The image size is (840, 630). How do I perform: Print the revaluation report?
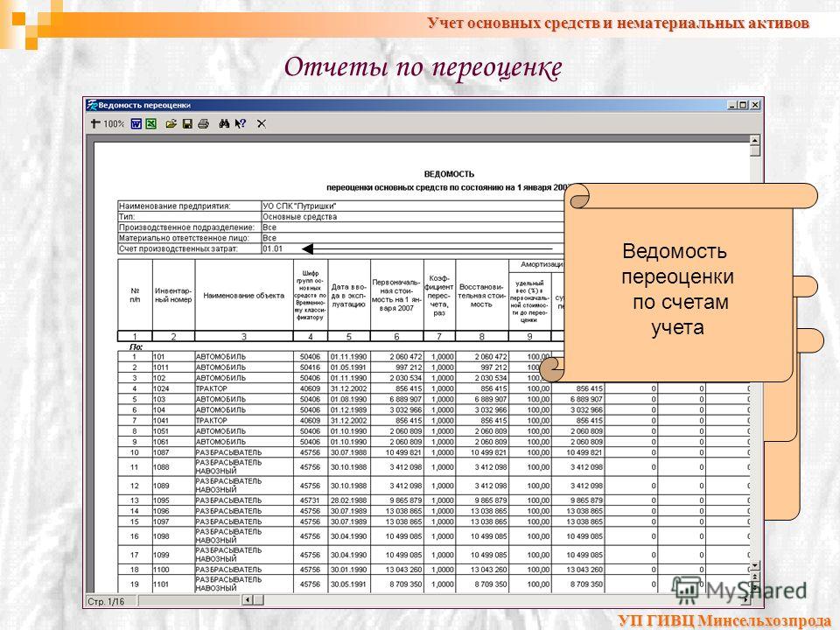click(203, 123)
